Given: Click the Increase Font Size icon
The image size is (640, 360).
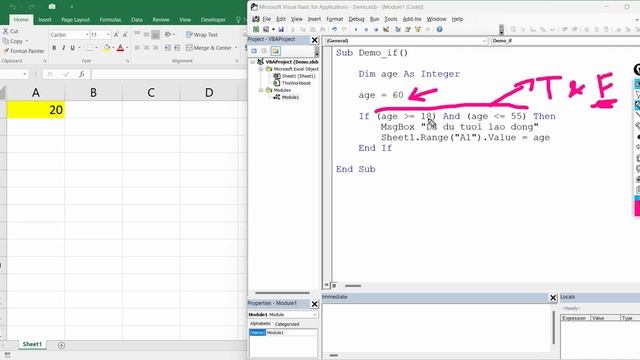Looking at the screenshot, I should (x=116, y=35).
